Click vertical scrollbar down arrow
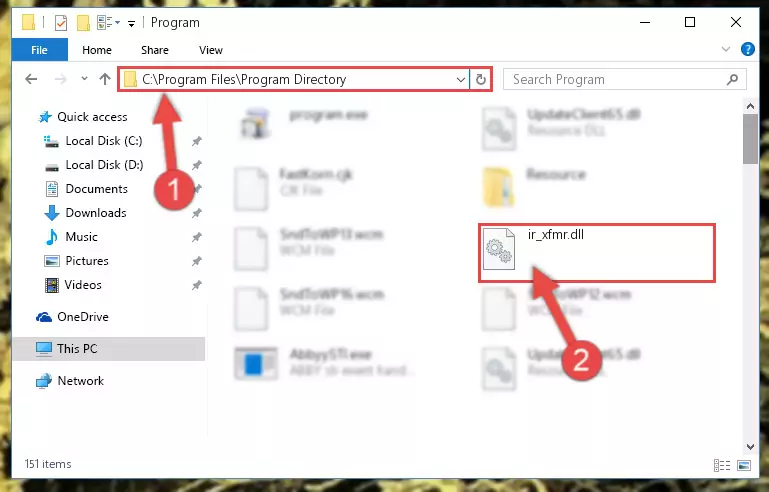Viewport: 769px width, 492px height. pos(750,446)
